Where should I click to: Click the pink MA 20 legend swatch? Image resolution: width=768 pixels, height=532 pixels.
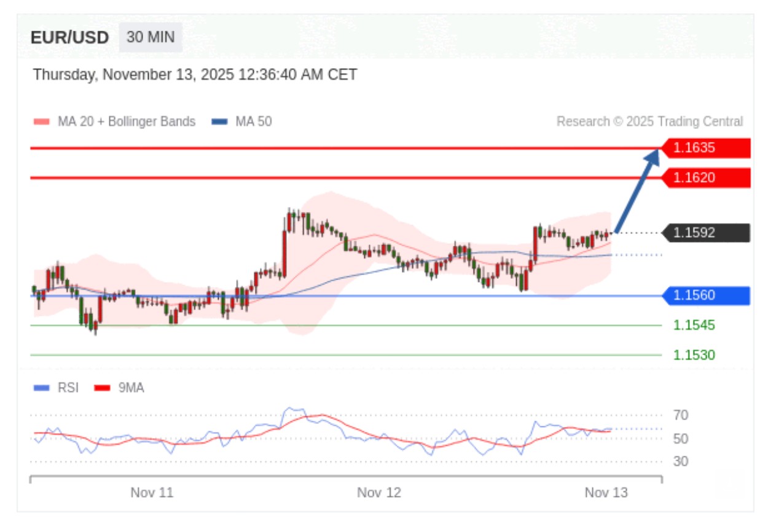click(x=42, y=122)
